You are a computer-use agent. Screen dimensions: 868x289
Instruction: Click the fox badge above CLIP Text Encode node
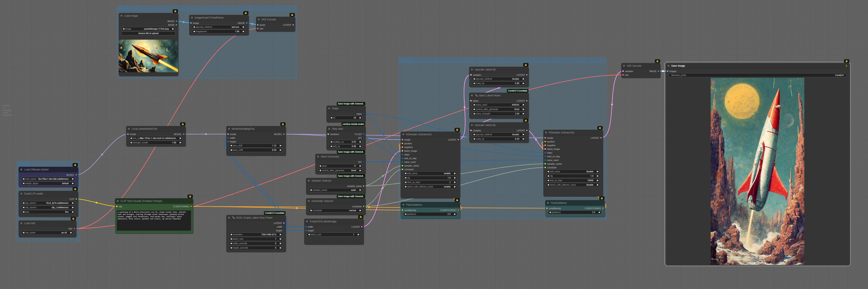tap(190, 196)
